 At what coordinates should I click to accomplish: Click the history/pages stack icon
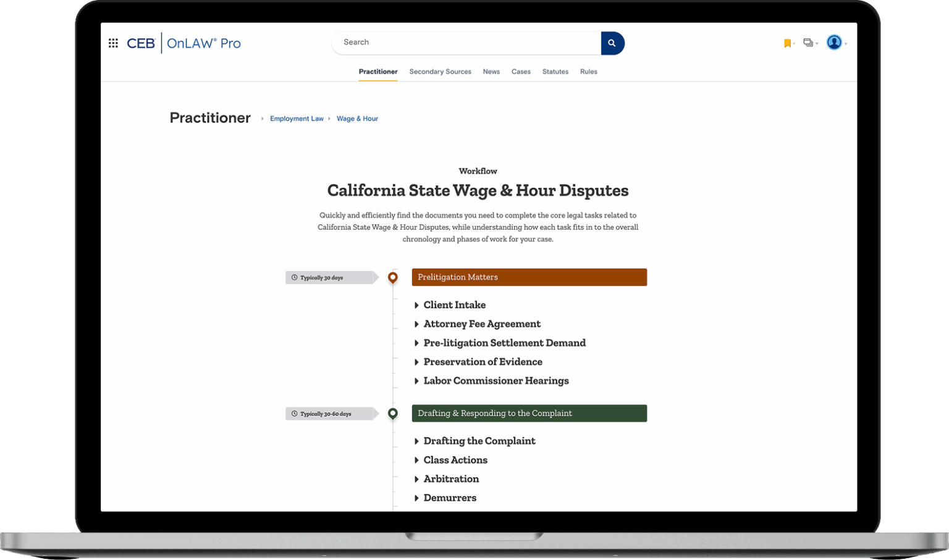coord(808,42)
